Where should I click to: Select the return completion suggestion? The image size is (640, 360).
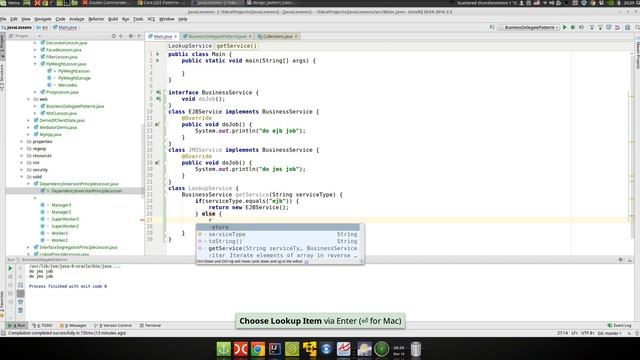278,227
